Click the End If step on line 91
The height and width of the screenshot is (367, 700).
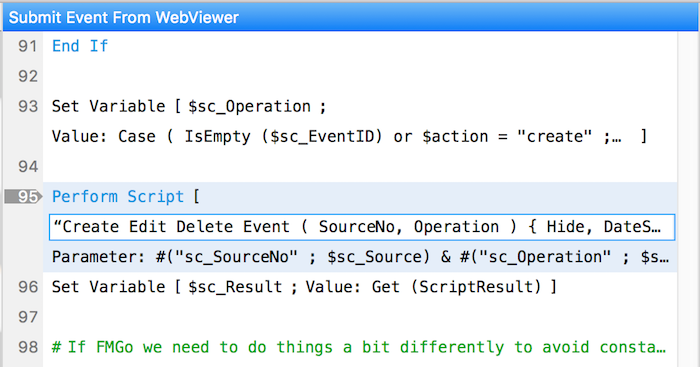point(80,46)
